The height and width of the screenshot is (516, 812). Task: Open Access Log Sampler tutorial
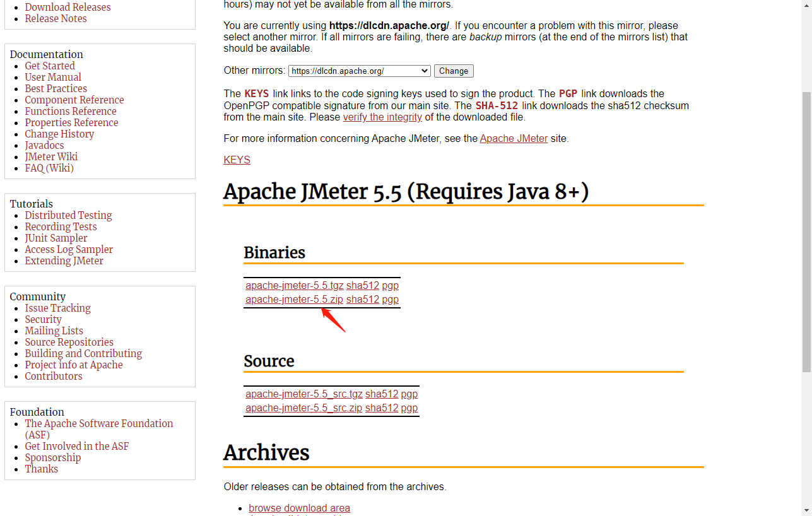click(69, 249)
